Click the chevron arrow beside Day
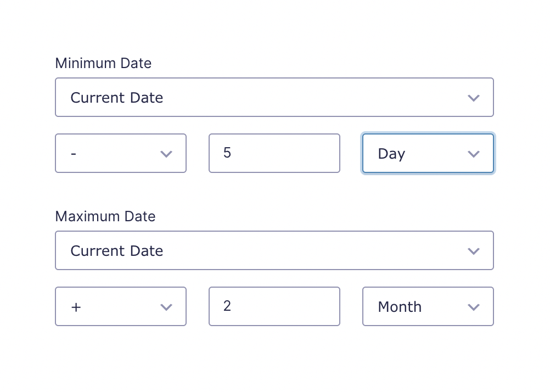The height and width of the screenshot is (392, 550). tap(474, 154)
